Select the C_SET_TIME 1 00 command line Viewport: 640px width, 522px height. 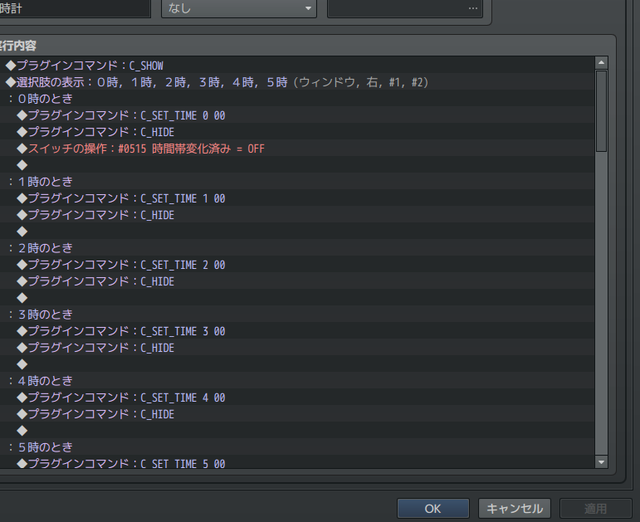pos(297,198)
